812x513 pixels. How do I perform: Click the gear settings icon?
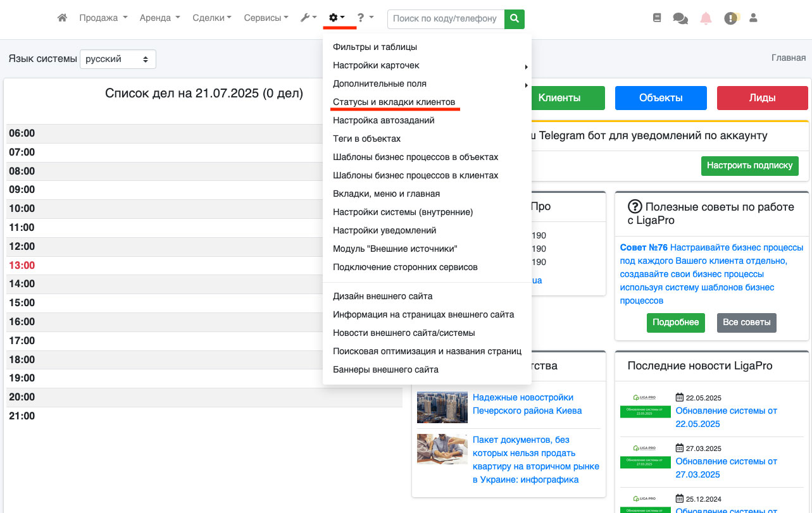tap(336, 18)
